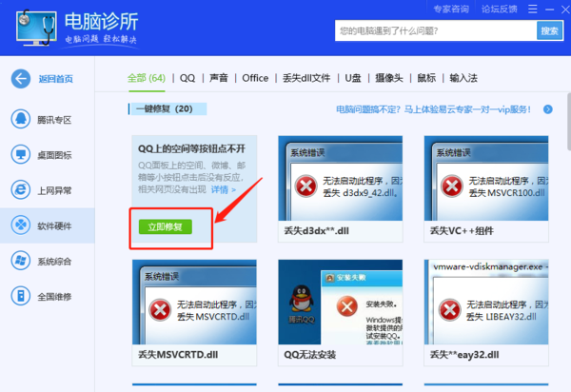
Task: Select the 全国维修 sidebar label
Action: (x=54, y=296)
